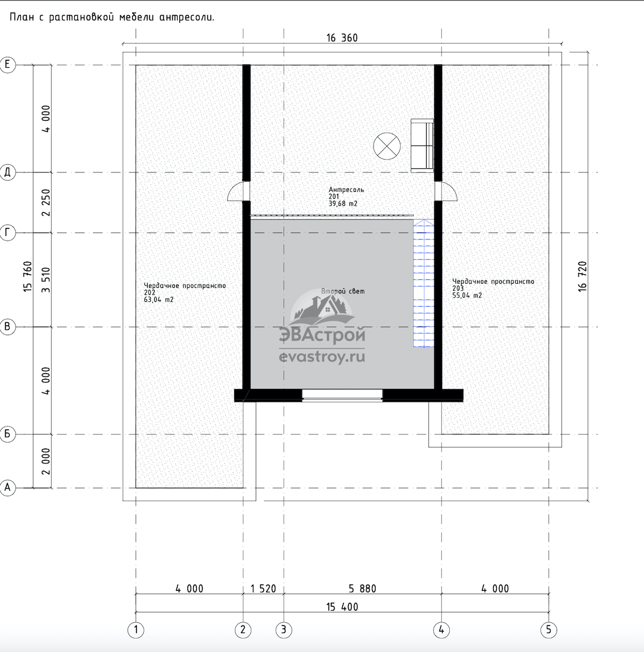644x652 pixels.
Task: Click the axis bubble labeled Д
Action: tap(8, 172)
